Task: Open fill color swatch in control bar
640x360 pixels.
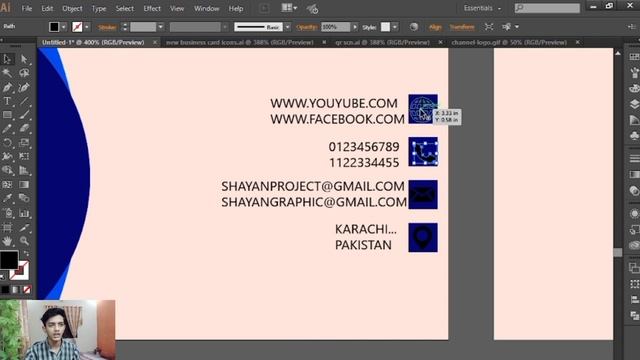Action: pyautogui.click(x=54, y=27)
